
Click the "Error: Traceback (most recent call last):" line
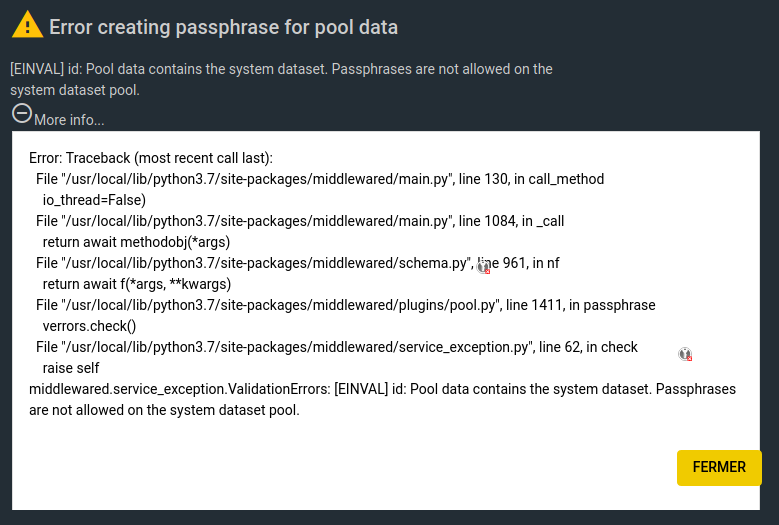tap(151, 158)
